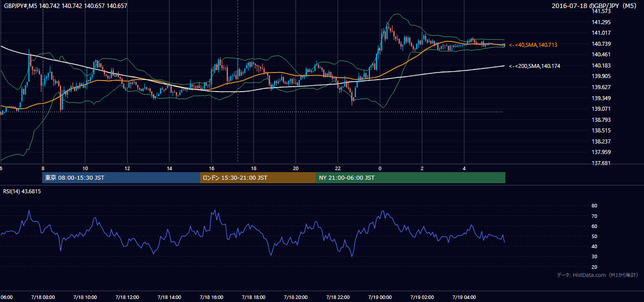The height and width of the screenshot is (302, 644).
Task: Click the RSI scale value 40
Action: 595,246
